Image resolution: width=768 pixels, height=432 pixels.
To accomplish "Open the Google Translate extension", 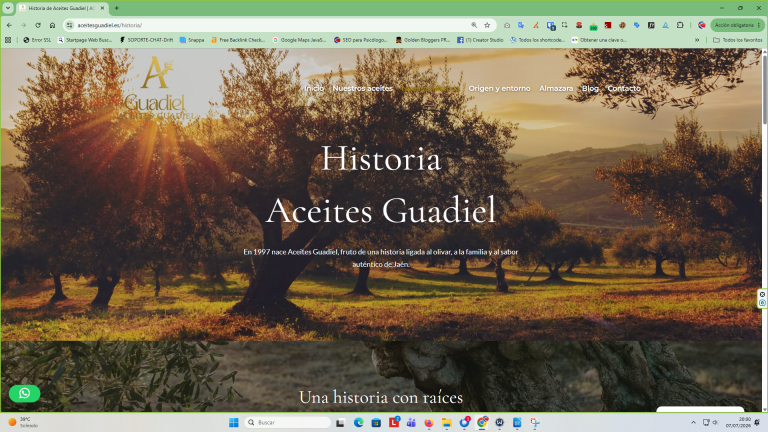I will [521, 25].
